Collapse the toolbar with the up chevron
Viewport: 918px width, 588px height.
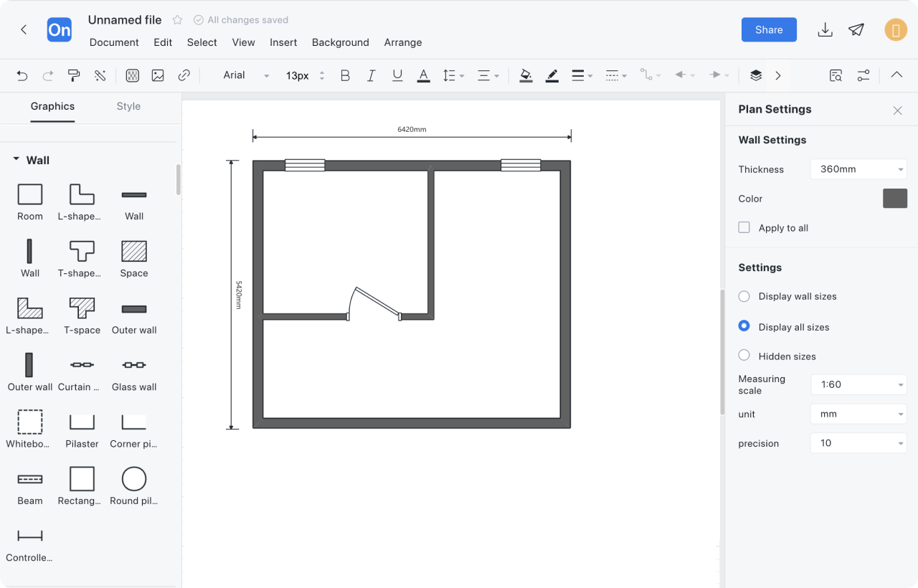(x=896, y=75)
